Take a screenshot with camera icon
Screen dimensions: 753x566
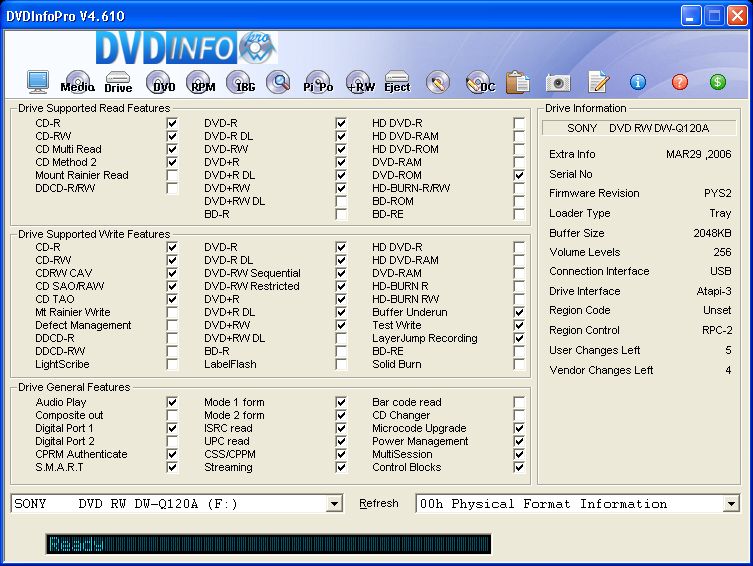pos(558,83)
